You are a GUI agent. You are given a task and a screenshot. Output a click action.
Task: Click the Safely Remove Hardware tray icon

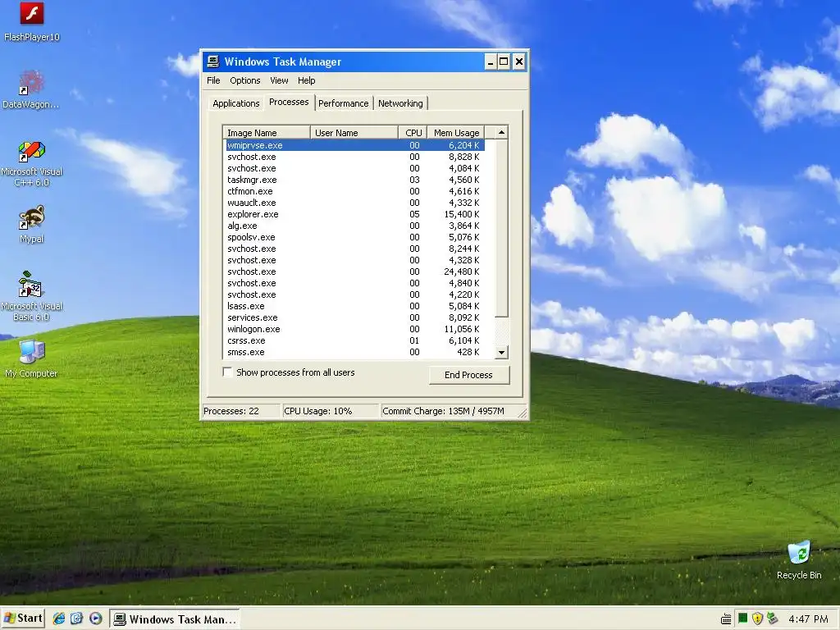click(x=772, y=619)
